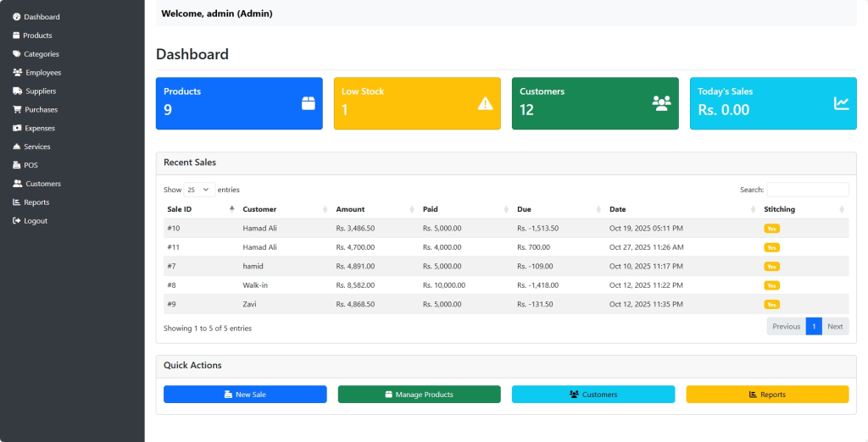Click the Search field in Recent Sales
868x442 pixels.
coord(807,190)
